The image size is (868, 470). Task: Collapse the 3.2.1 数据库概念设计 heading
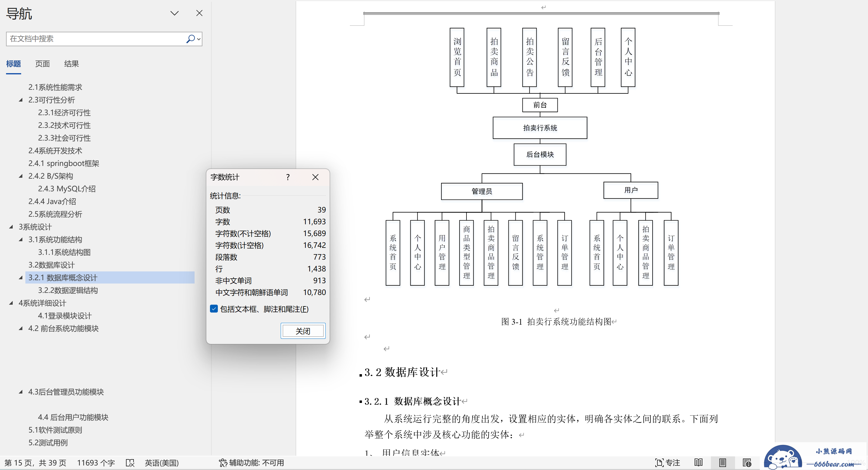point(21,278)
